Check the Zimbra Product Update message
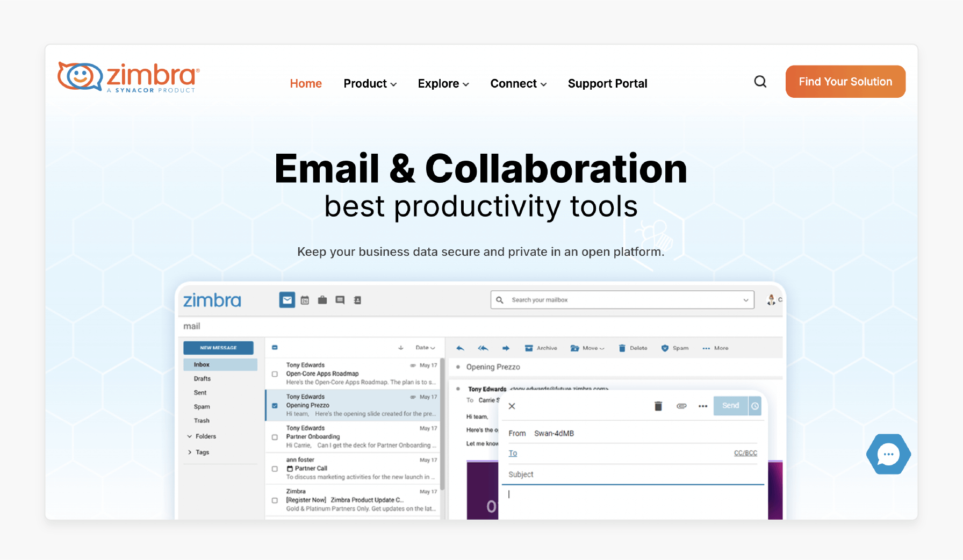This screenshot has height=560, width=963. [275, 500]
